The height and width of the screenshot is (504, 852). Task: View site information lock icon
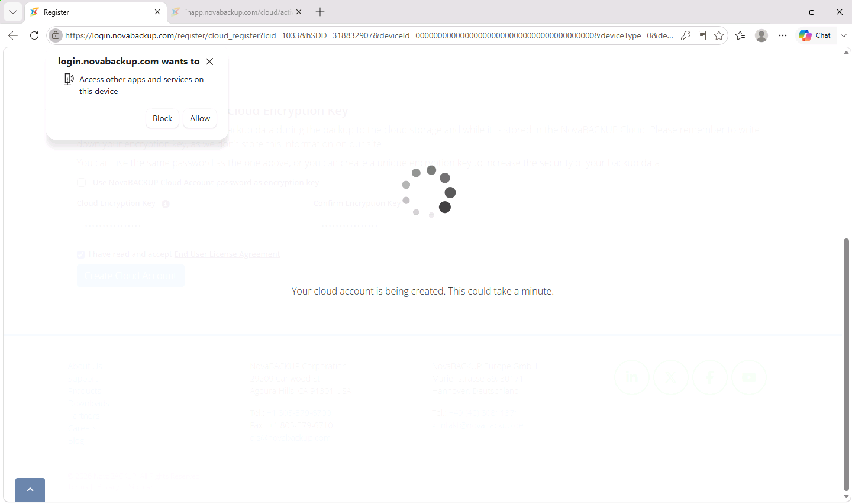[56, 35]
